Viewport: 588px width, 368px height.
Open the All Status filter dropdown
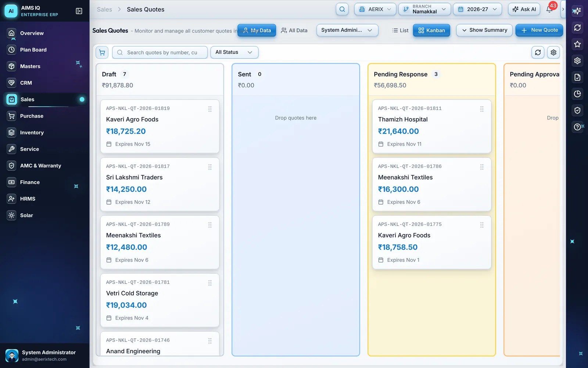click(234, 52)
